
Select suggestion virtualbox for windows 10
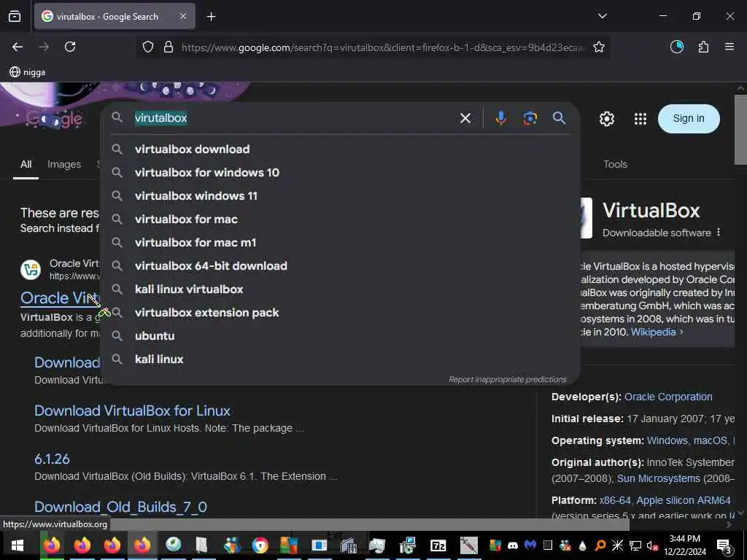click(x=340, y=172)
